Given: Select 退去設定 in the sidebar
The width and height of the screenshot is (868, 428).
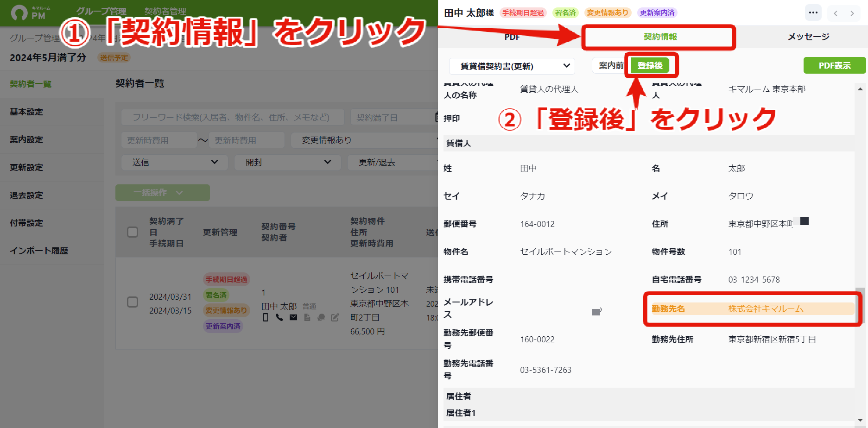Looking at the screenshot, I should click(52, 195).
